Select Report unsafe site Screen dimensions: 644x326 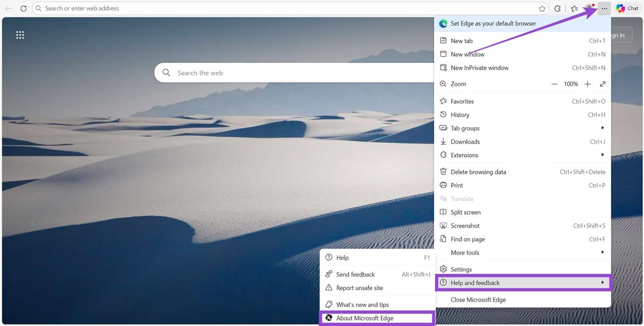pos(360,288)
